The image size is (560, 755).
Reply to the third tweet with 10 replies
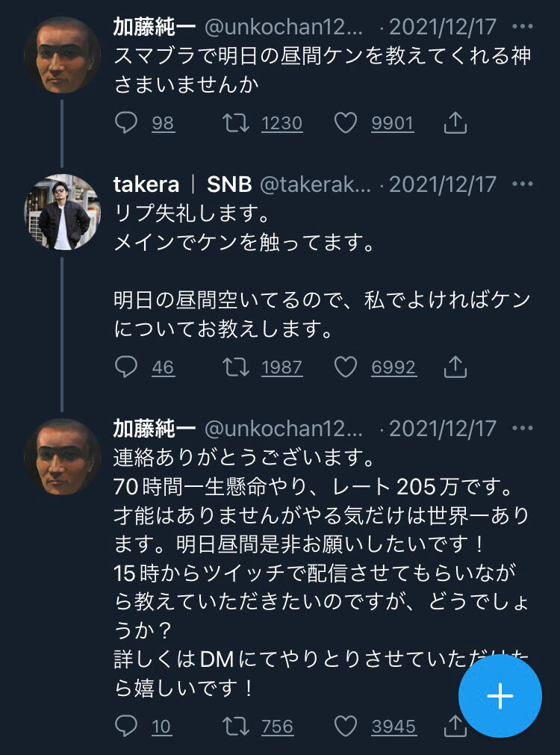coord(127,725)
